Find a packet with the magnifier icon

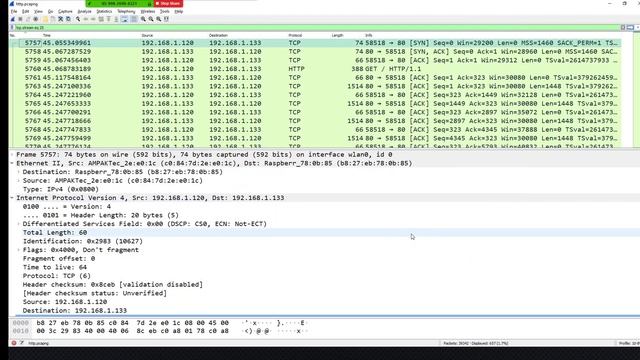pyautogui.click(x=78, y=19)
